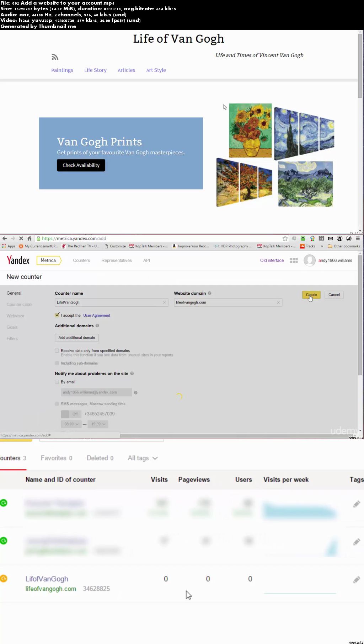Select the Metrica tab
The width and height of the screenshot is (364, 644).
(48, 261)
